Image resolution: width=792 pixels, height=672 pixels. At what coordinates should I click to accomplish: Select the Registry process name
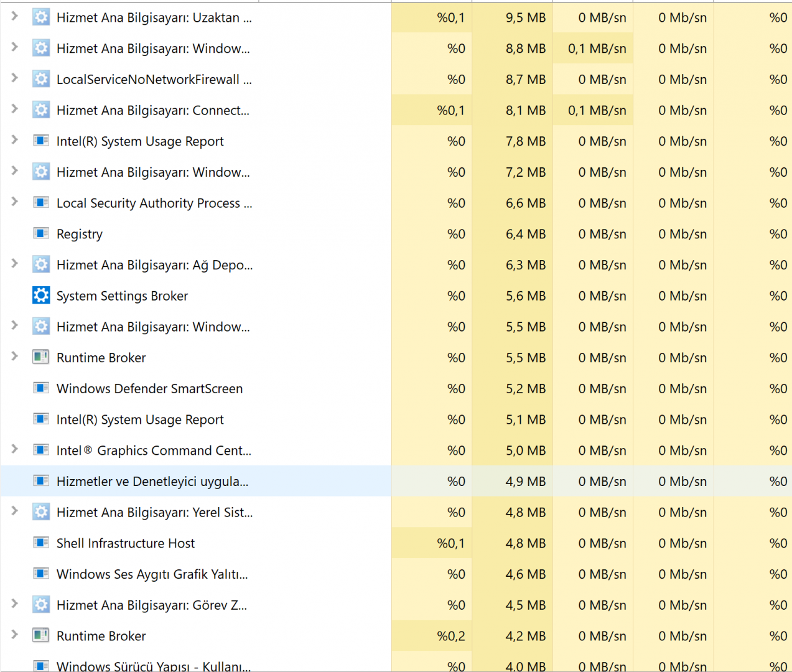80,234
